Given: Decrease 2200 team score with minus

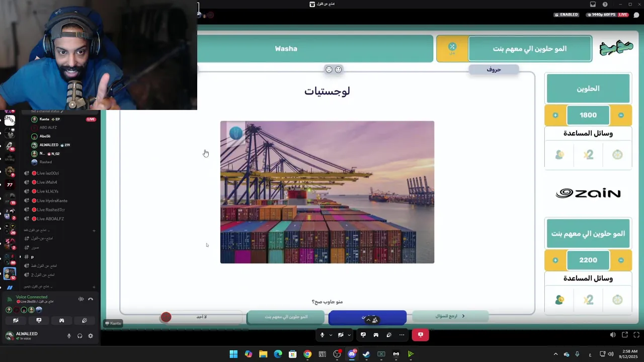Looking at the screenshot, I should click(621, 260).
